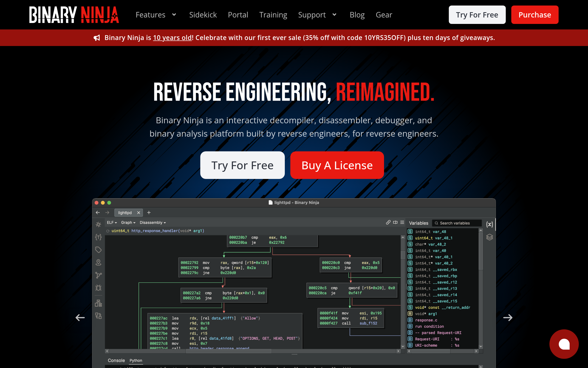Image resolution: width=588 pixels, height=368 pixels.
Task: Select the "int64_t var_48" variable row
Action: pyautogui.click(x=443, y=232)
